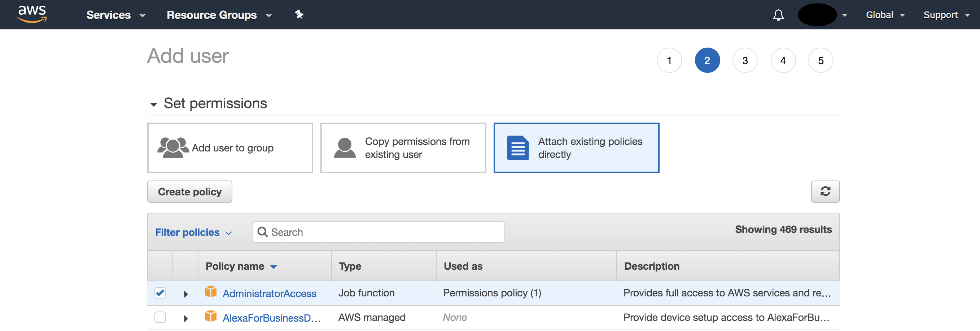Screen dimensions: 980x331
Task: Select Attach existing policies directly
Action: pyautogui.click(x=576, y=148)
